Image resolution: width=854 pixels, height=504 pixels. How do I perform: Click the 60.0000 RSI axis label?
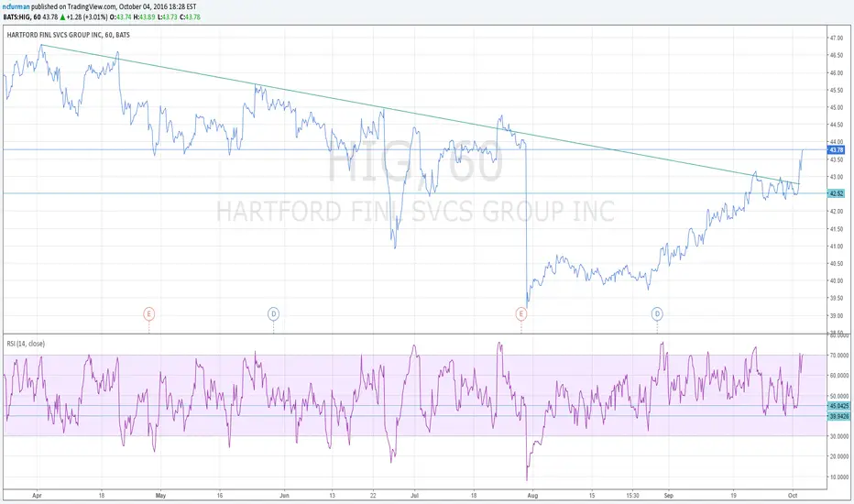838,376
